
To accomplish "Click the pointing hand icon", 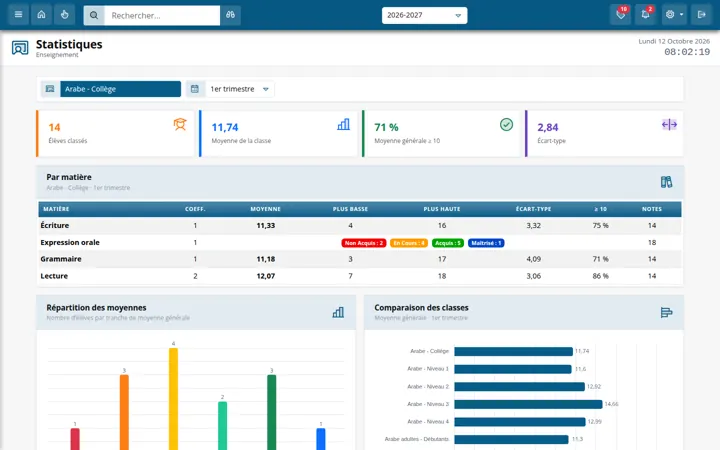I will pyautogui.click(x=64, y=15).
